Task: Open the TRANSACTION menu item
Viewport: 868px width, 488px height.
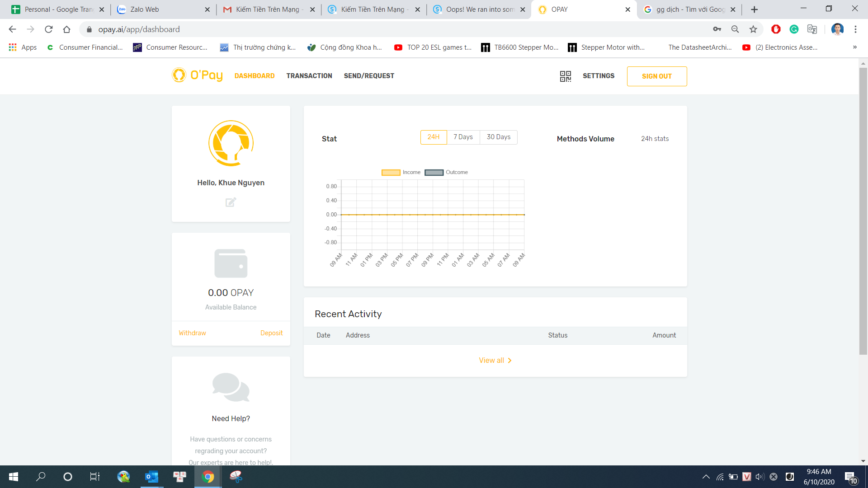Action: click(x=309, y=76)
